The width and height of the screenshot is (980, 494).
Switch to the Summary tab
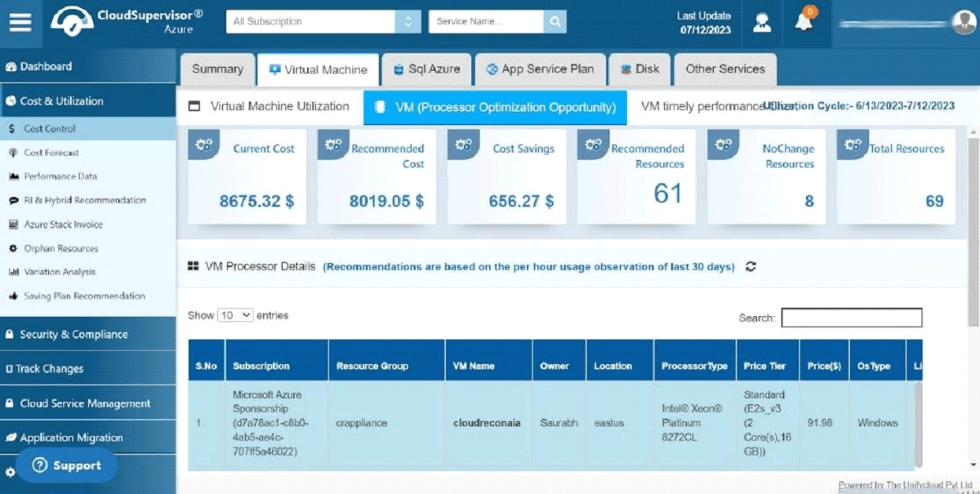(218, 69)
